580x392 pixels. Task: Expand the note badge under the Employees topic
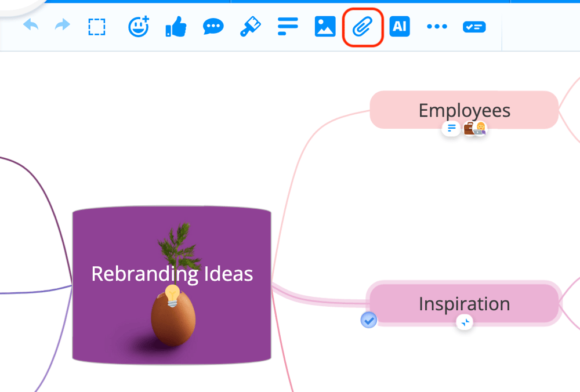[451, 128]
